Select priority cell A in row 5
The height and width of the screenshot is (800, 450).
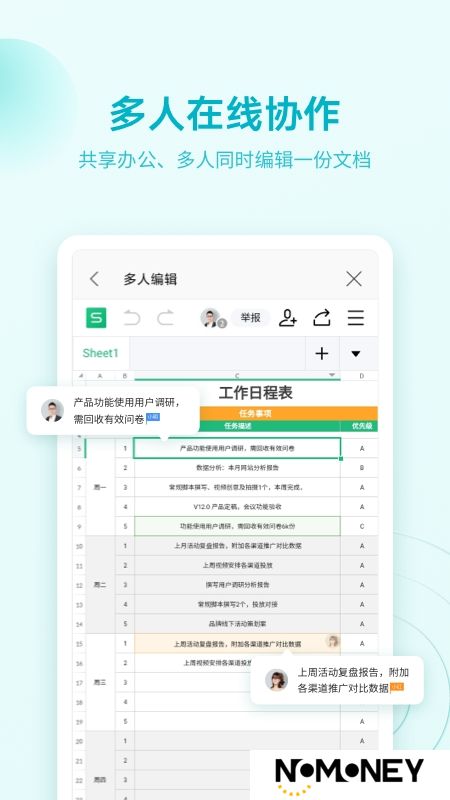pyautogui.click(x=361, y=448)
